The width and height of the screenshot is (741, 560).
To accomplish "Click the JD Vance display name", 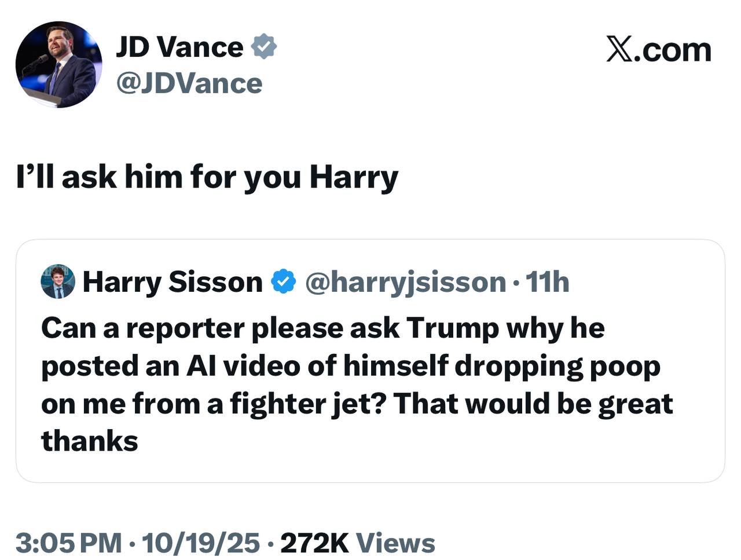I will (x=179, y=47).
